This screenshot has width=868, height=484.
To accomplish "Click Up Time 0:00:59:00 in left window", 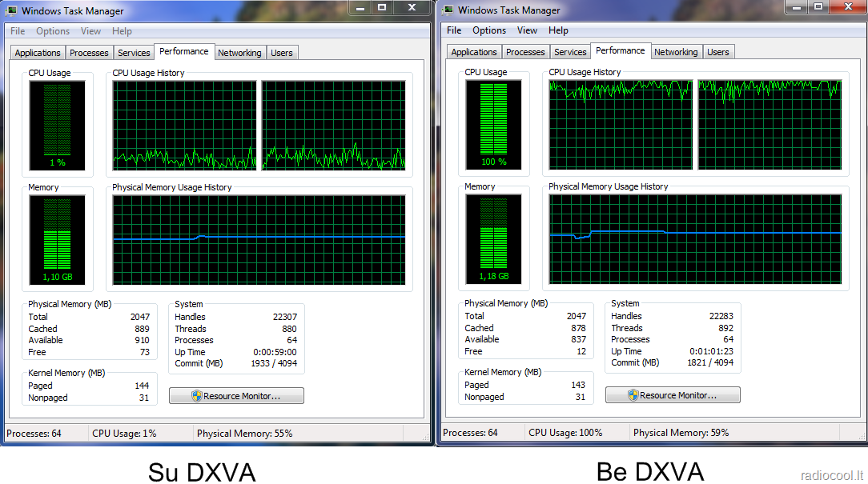I will [x=275, y=352].
